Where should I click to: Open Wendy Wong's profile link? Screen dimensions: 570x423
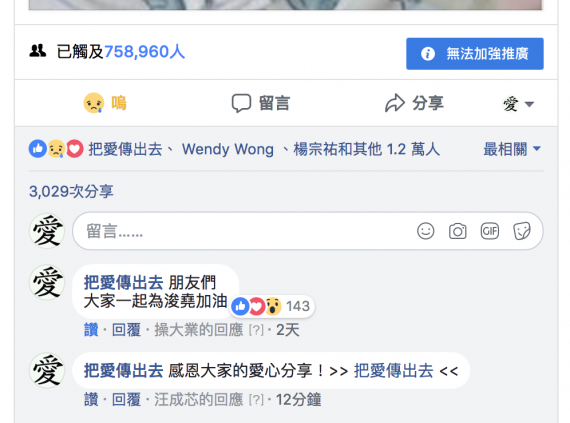click(228, 149)
